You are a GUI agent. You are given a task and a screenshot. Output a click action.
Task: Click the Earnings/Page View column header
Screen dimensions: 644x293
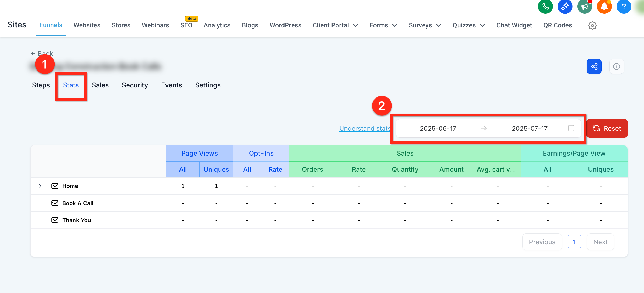574,153
